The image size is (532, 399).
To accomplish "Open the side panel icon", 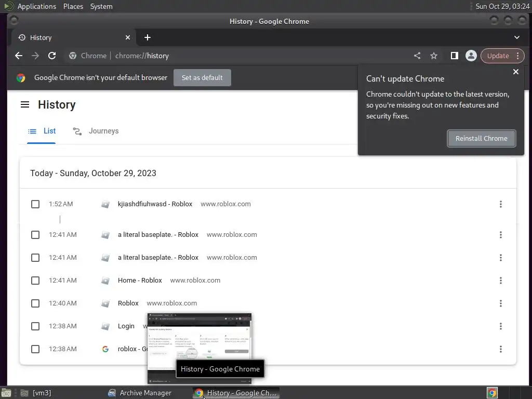I will coord(454,56).
